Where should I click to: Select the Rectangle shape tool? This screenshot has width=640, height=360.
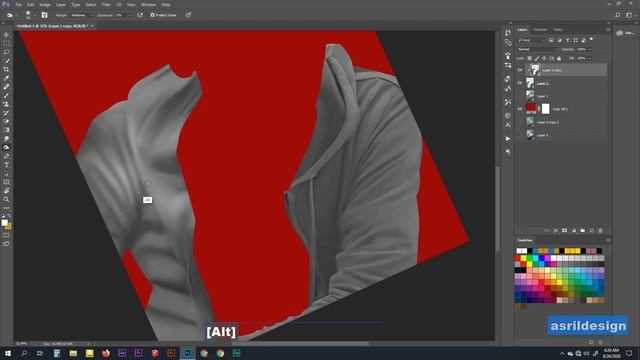pyautogui.click(x=6, y=182)
